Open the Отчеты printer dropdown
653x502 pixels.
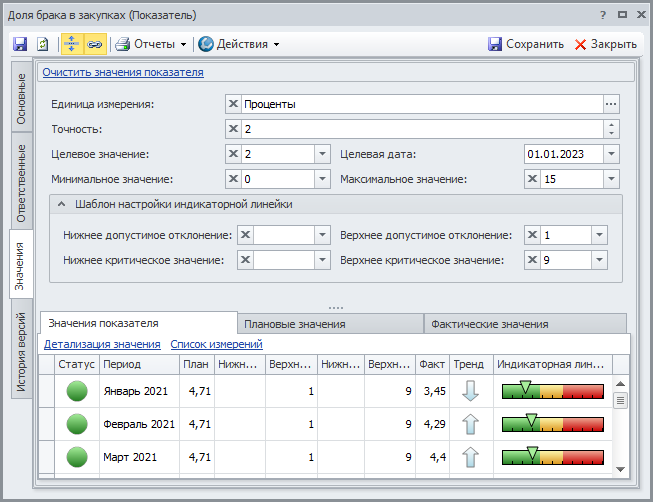coord(151,44)
